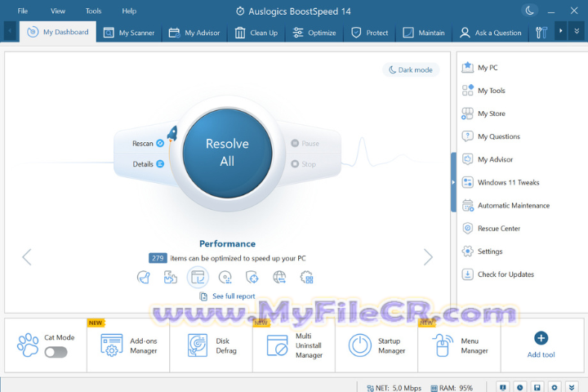
Task: Click the status bar clock icon
Action: point(519,387)
